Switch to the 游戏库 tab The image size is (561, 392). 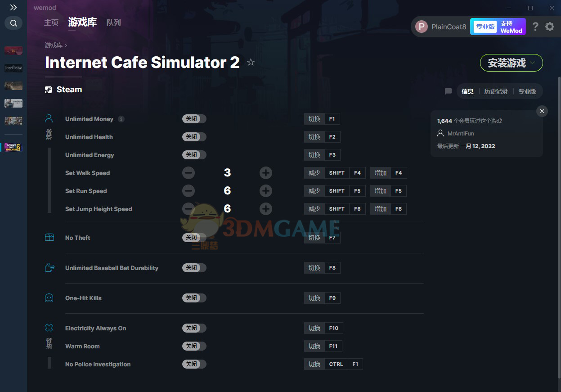[82, 23]
